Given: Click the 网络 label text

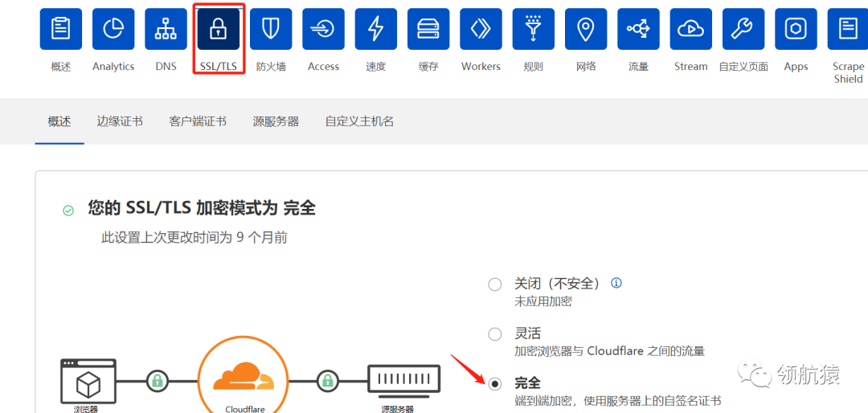Looking at the screenshot, I should click(x=586, y=67).
